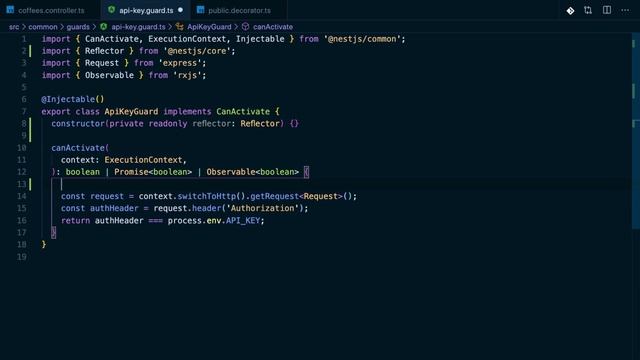
Task: Click the class symbol icon in breadcrumb
Action: click(180, 27)
